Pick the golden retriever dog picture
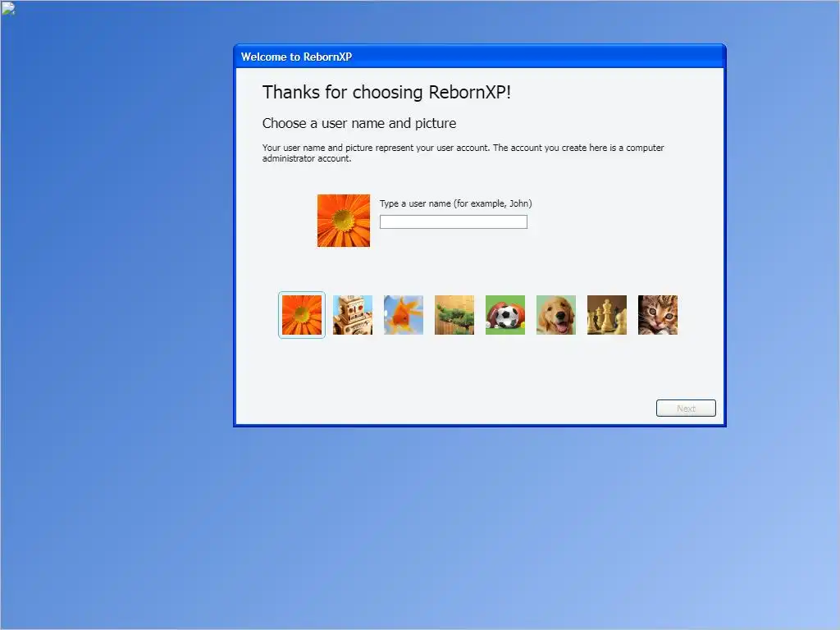This screenshot has height=630, width=840. (556, 315)
